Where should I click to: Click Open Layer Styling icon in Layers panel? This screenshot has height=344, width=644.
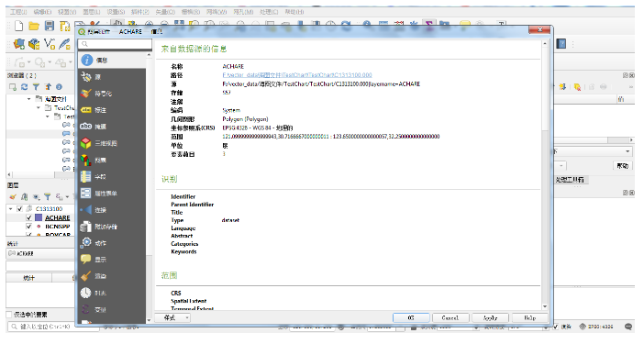point(13,196)
